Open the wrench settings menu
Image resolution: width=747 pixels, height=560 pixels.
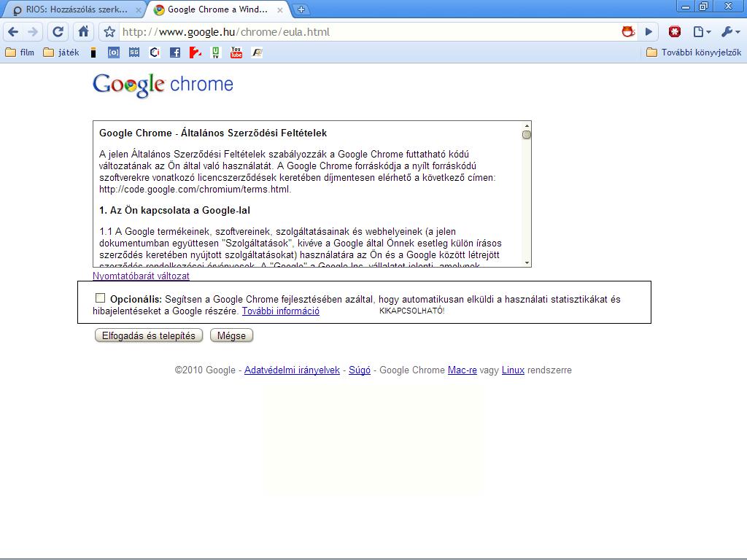tap(730, 32)
